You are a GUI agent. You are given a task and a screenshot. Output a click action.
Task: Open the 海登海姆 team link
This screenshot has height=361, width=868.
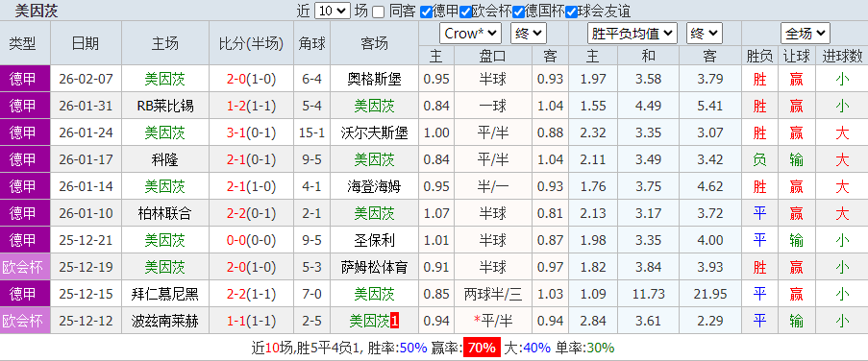click(374, 186)
